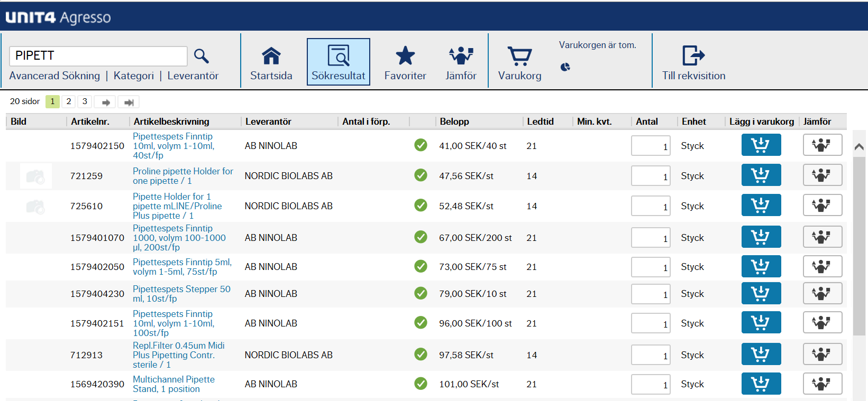This screenshot has height=401, width=868.
Task: Edit quantity field for article 1579402150
Action: pyautogui.click(x=651, y=146)
